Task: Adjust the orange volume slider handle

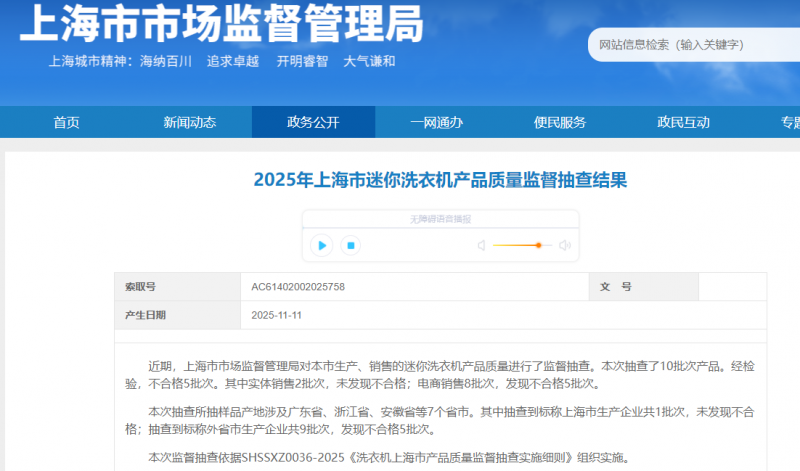Action: 538,245
